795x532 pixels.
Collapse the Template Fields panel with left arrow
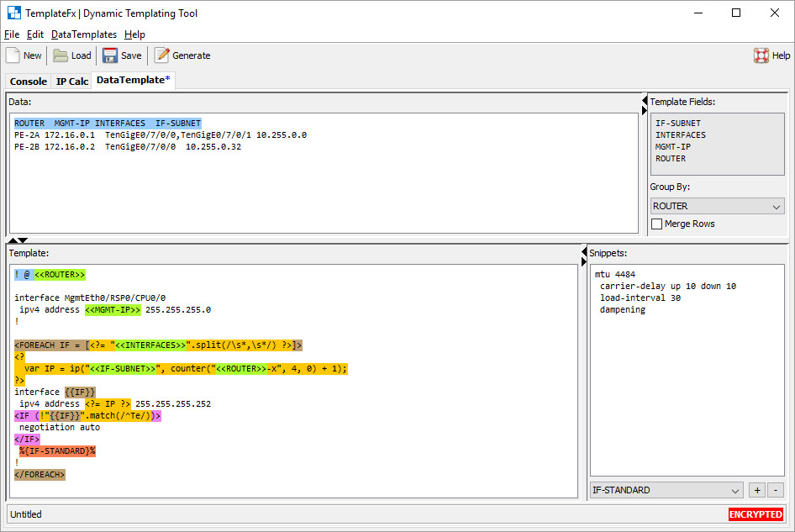[645, 100]
